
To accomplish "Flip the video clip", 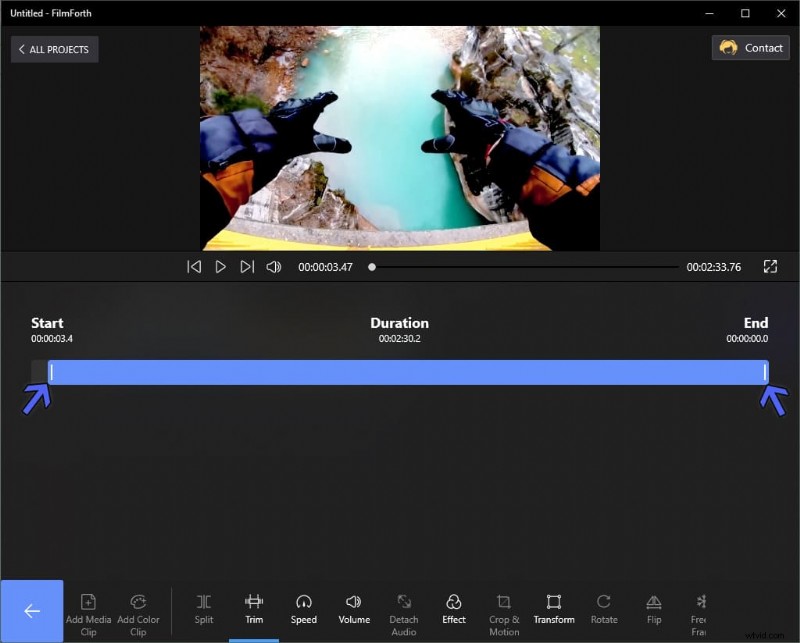I will point(654,610).
